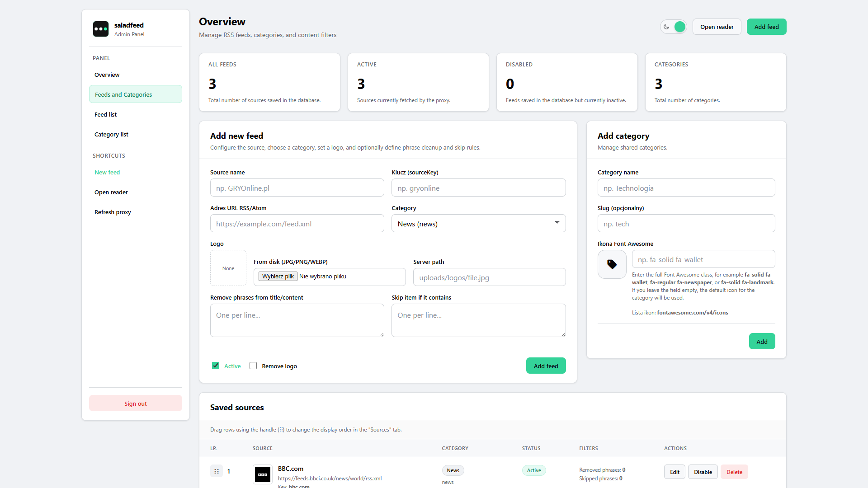Click the drag handle on the BBC.com row
The image size is (868, 488).
pyautogui.click(x=217, y=471)
